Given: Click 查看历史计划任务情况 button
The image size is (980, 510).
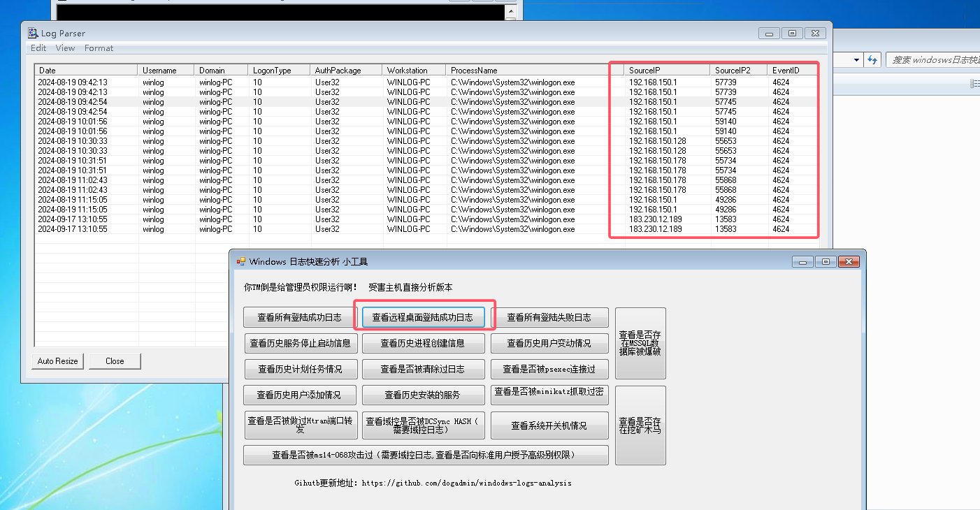Looking at the screenshot, I should coord(300,369).
